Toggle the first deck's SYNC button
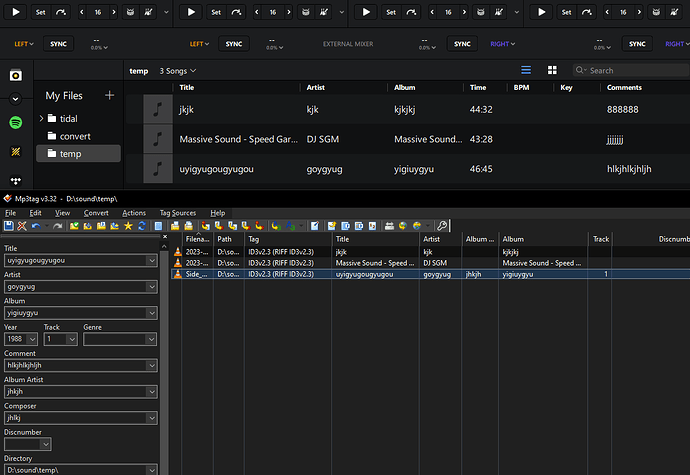 [59, 44]
